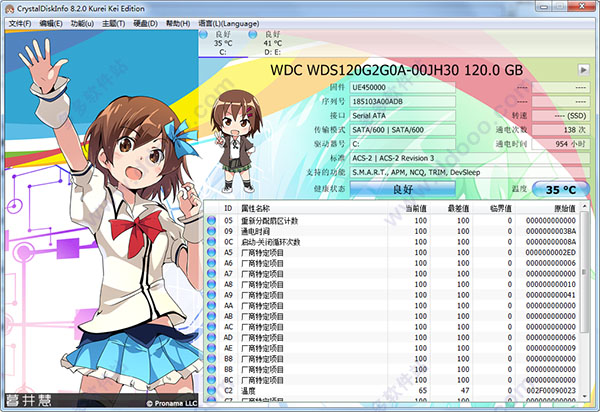Click status orb of attribute row A5
Viewport: 600px width, 412px height.
pyautogui.click(x=211, y=252)
